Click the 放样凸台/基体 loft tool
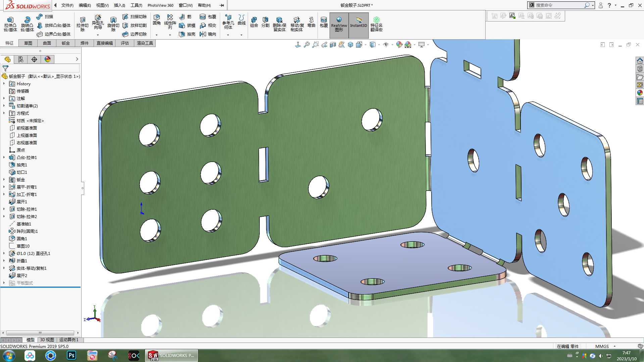Viewport: 644px width, 362px height. coord(54,25)
